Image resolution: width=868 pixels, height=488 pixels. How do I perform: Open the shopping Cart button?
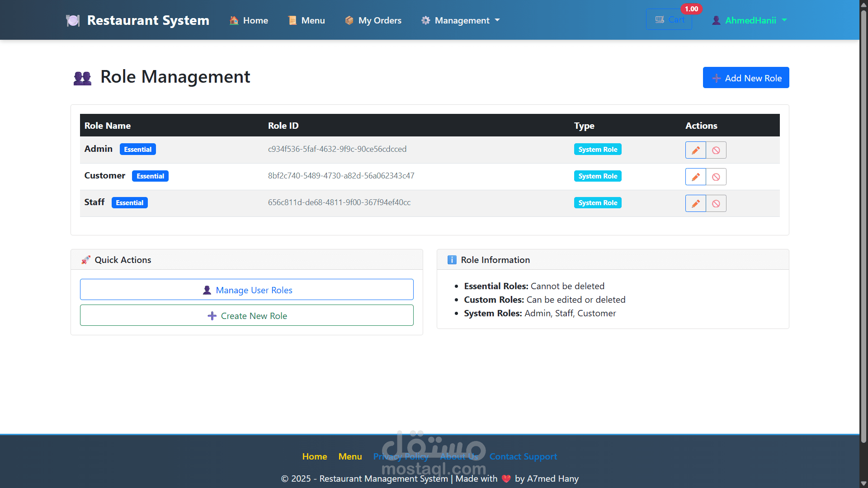[669, 20]
